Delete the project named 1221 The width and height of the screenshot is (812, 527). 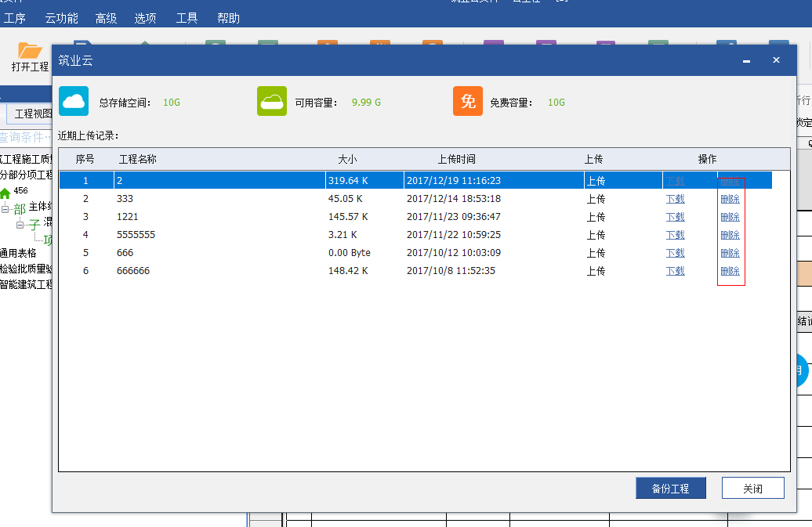(730, 217)
